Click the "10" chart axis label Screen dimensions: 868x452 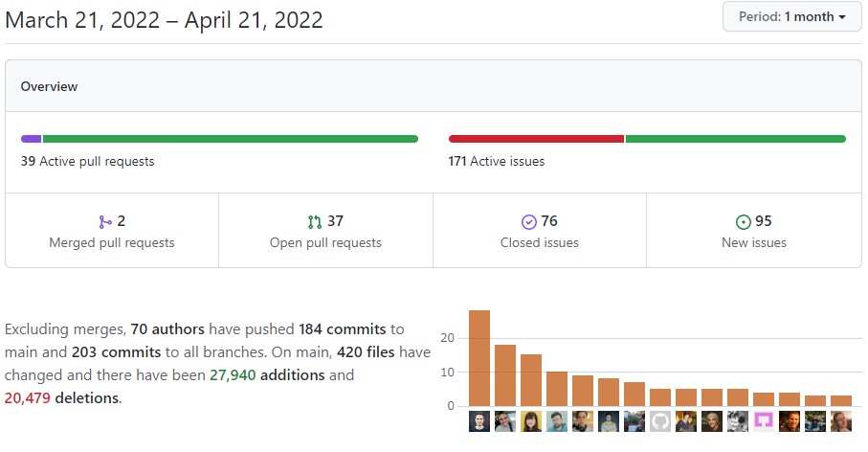click(447, 373)
